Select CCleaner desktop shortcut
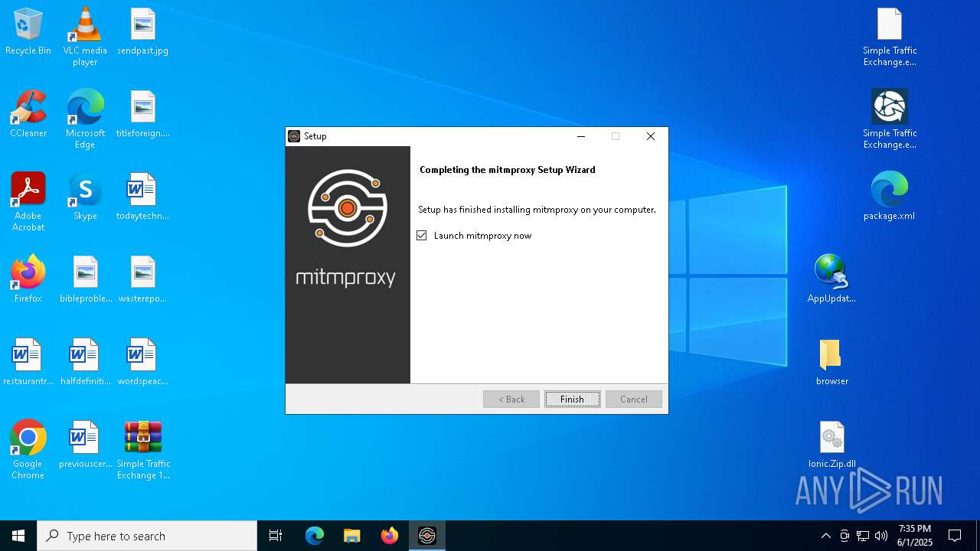Image resolution: width=980 pixels, height=551 pixels. pos(28,114)
